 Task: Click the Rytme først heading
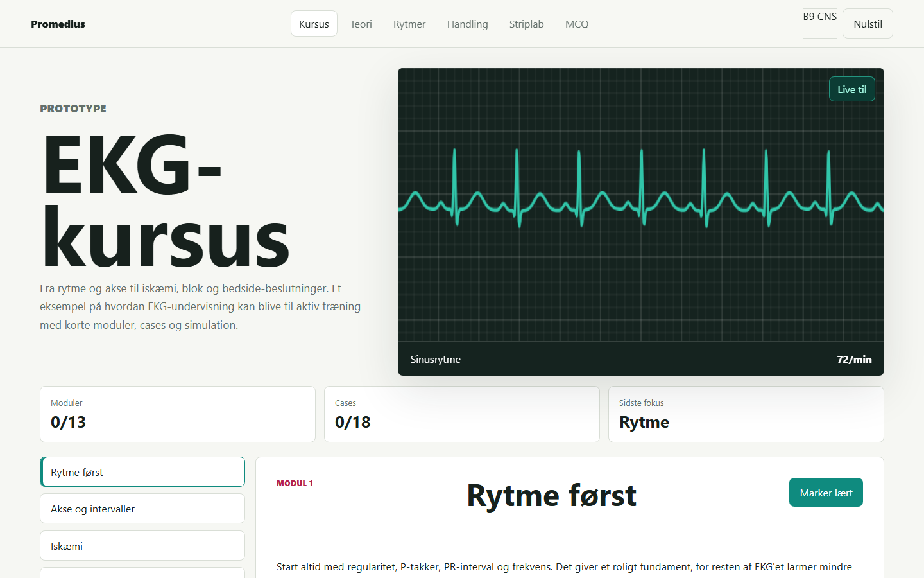pyautogui.click(x=551, y=496)
